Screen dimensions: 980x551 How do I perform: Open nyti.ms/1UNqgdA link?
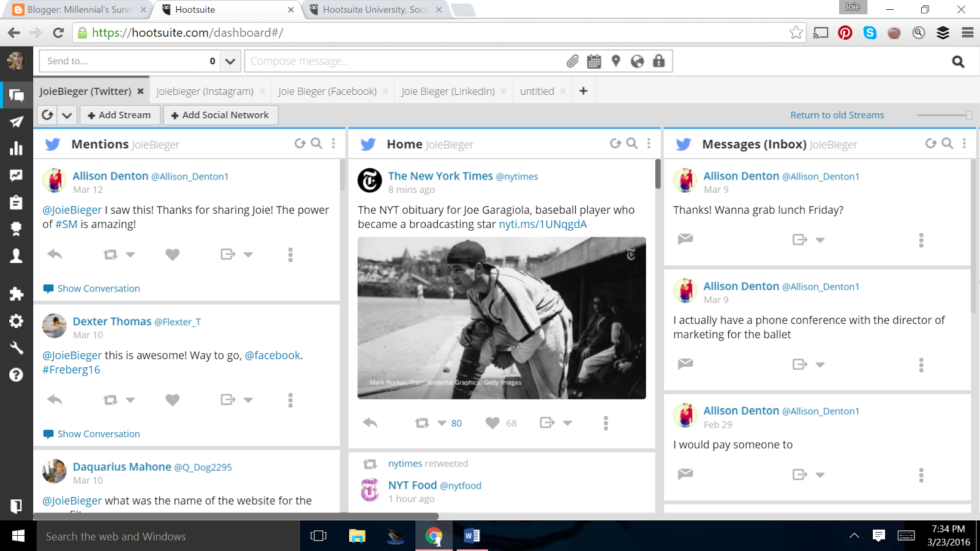(543, 224)
